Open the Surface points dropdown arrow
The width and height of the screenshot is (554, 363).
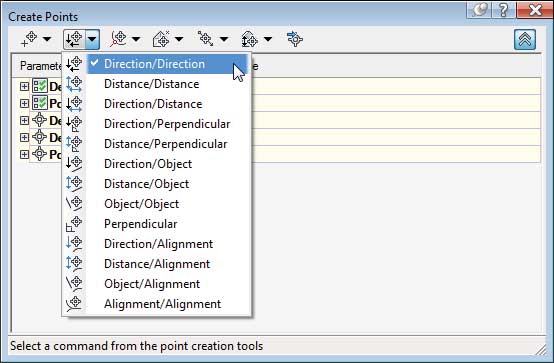point(179,39)
